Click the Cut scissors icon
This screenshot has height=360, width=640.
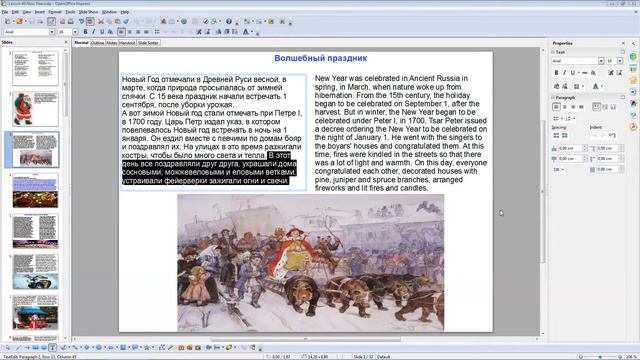click(101, 21)
